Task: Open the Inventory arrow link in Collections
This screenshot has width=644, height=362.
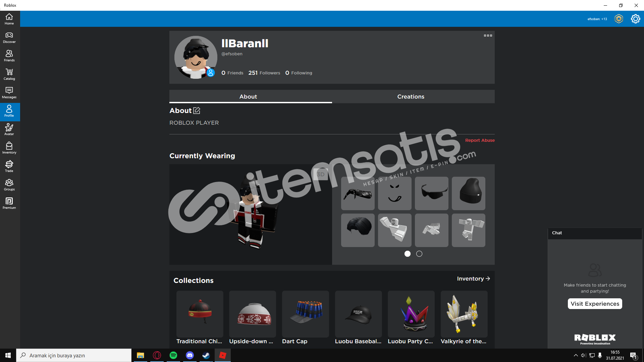Action: pos(474,279)
